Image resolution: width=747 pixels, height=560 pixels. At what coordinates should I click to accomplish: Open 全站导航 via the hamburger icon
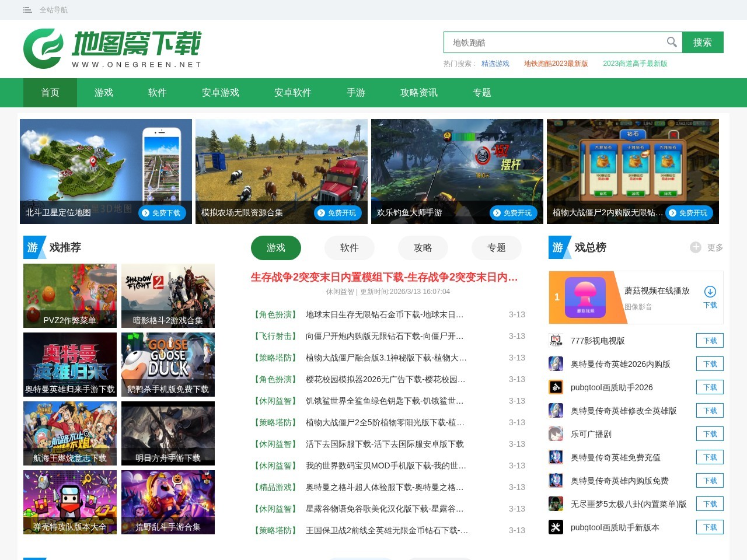pos(27,9)
